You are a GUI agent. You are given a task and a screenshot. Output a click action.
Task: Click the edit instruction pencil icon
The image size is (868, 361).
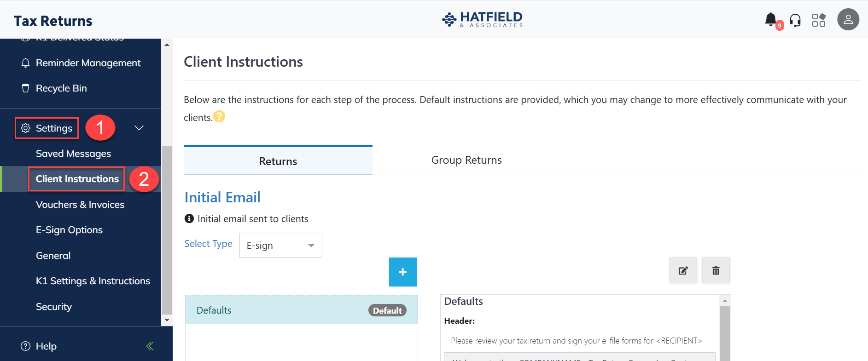[683, 270]
